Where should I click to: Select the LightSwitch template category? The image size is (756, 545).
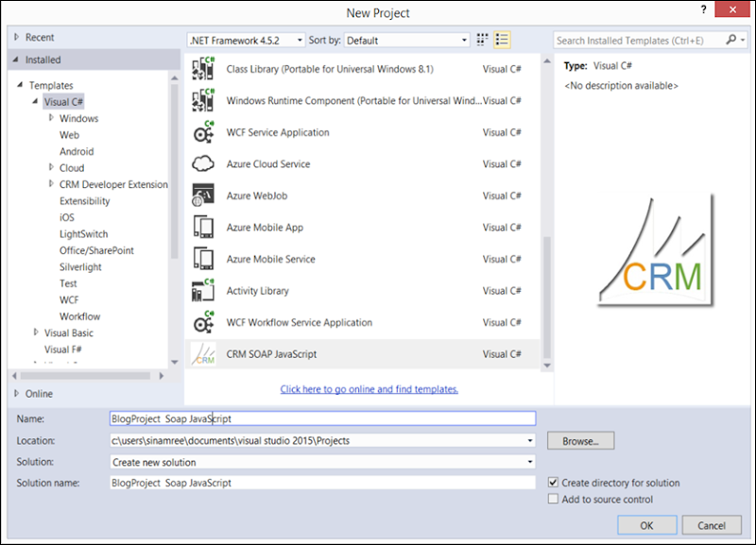point(83,233)
